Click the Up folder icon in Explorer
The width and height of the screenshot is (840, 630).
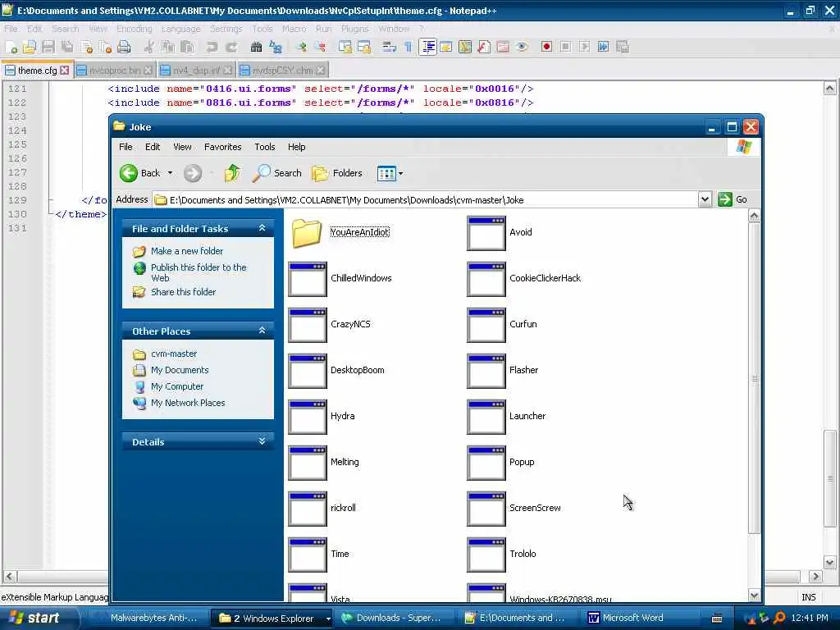[x=232, y=173]
